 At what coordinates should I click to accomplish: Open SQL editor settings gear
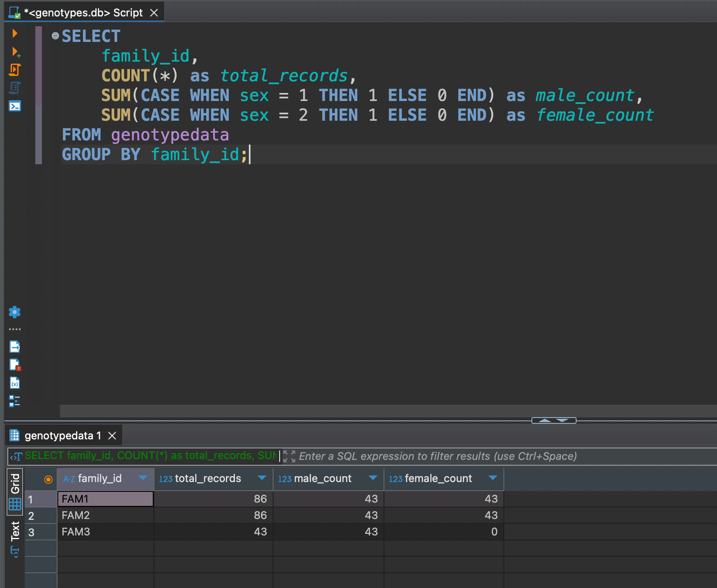[x=15, y=312]
